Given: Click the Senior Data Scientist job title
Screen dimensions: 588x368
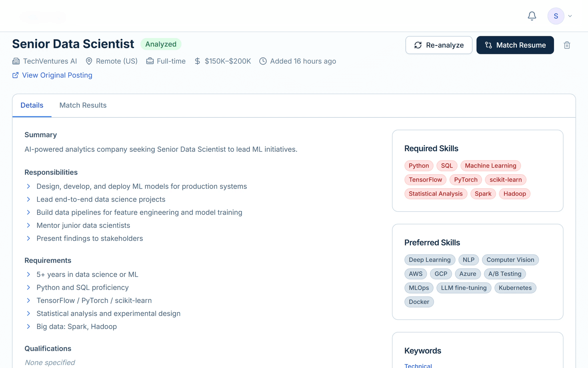Looking at the screenshot, I should pyautogui.click(x=73, y=44).
